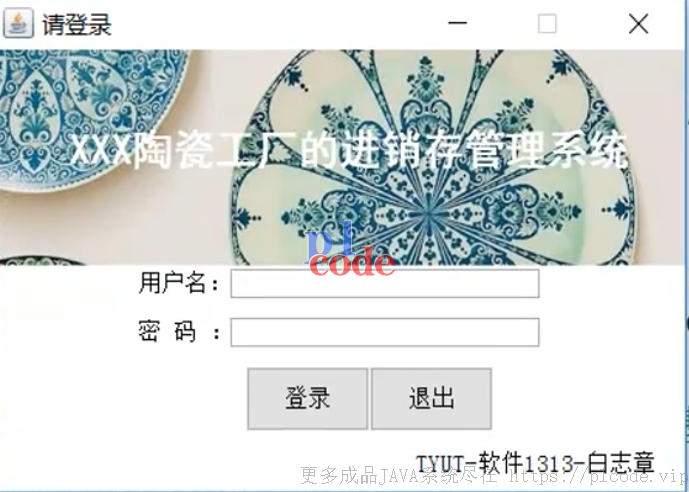Screen dimensions: 689x492
Task: Click the 更多成品JAVA系统尽在 watermark text
Action: pyautogui.click(x=399, y=476)
